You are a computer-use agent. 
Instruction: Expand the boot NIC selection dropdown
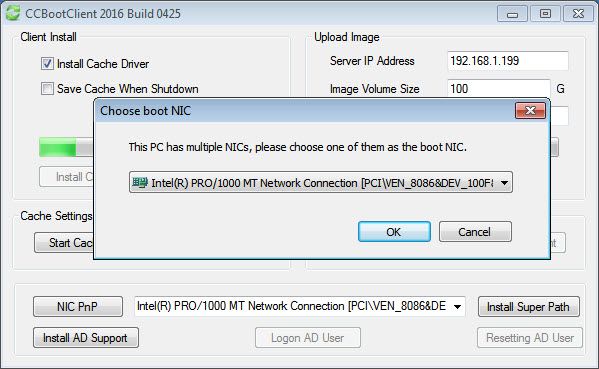(504, 183)
